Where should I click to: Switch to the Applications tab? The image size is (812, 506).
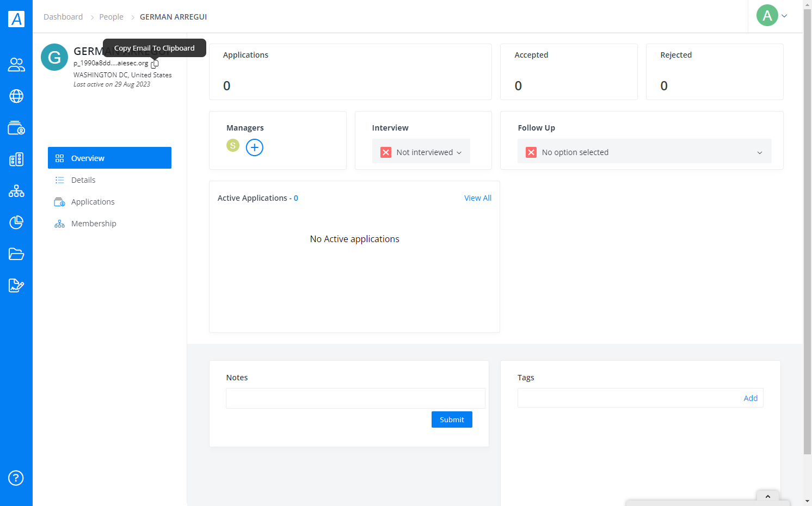click(x=109, y=202)
